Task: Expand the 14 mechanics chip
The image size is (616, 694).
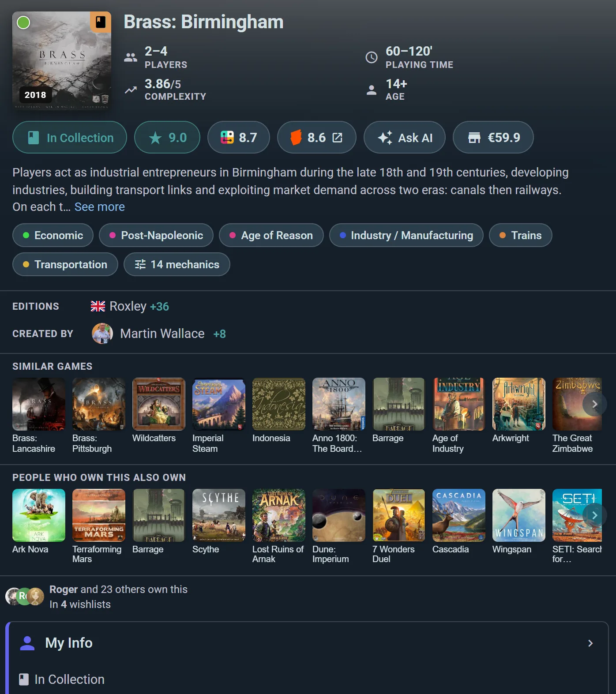Action: point(177,264)
